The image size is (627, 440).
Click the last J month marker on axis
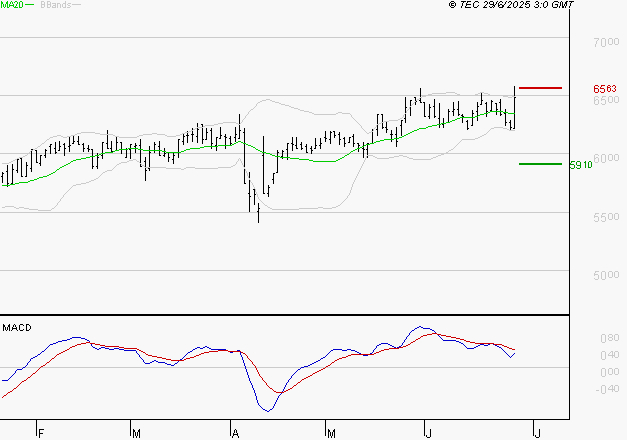click(536, 433)
